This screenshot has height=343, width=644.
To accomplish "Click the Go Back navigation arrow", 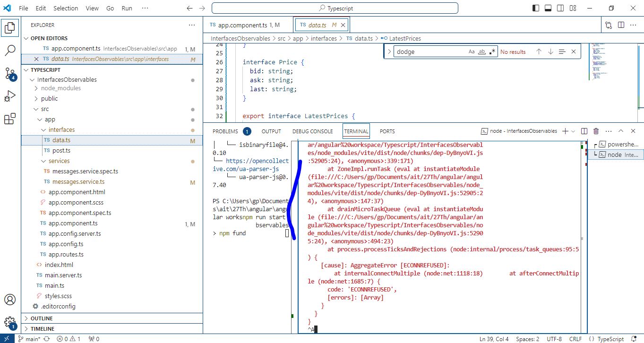I will click(x=190, y=8).
